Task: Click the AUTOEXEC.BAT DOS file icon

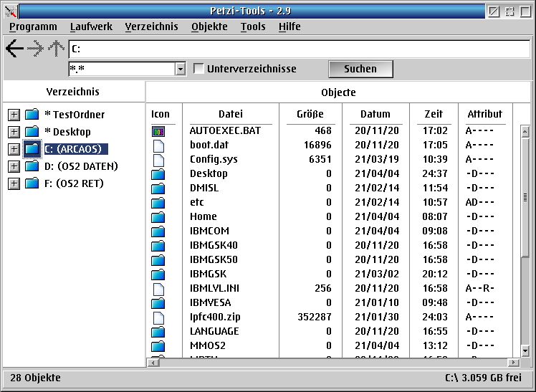Action: pos(158,131)
